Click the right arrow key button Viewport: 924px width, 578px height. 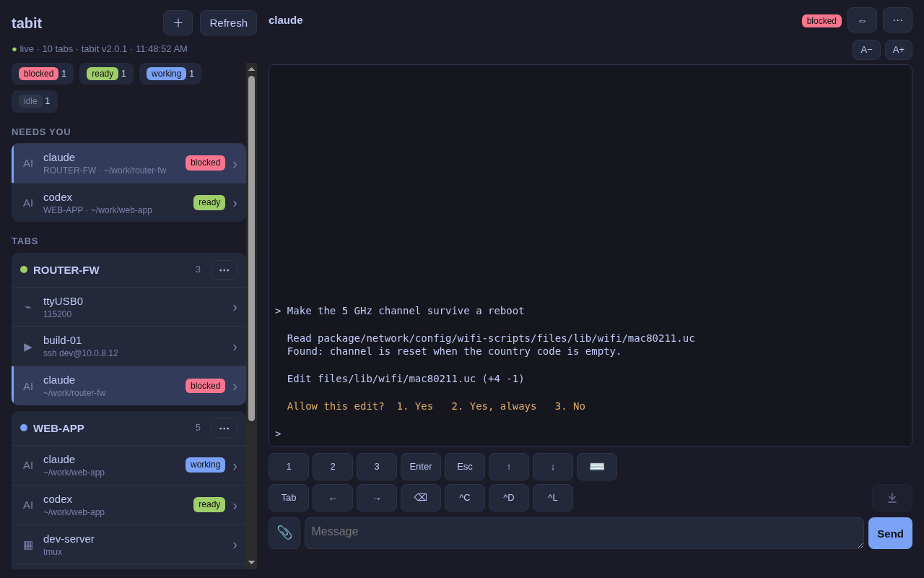point(377,498)
